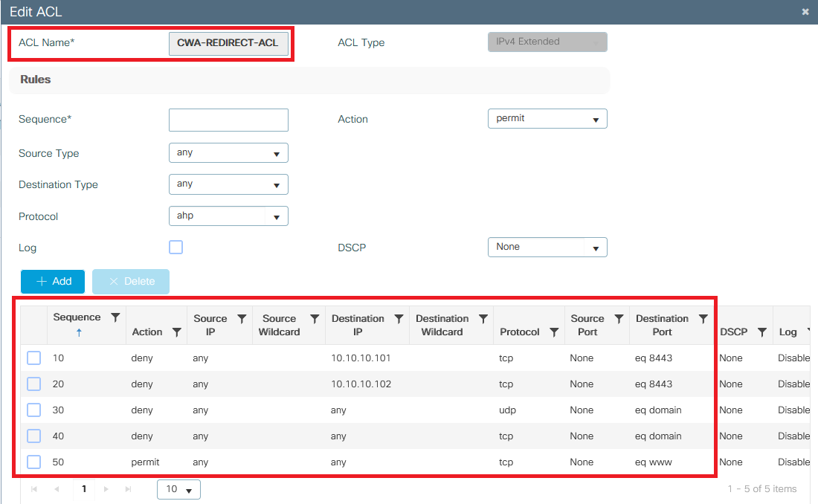Open the filter on the Source Port column
Viewport: 818px width, 504px height.
click(x=619, y=318)
